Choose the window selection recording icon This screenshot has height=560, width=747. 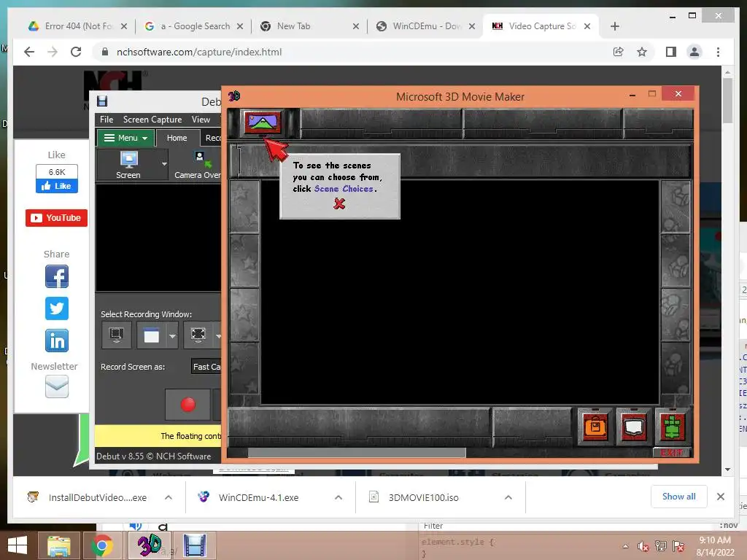click(x=152, y=335)
